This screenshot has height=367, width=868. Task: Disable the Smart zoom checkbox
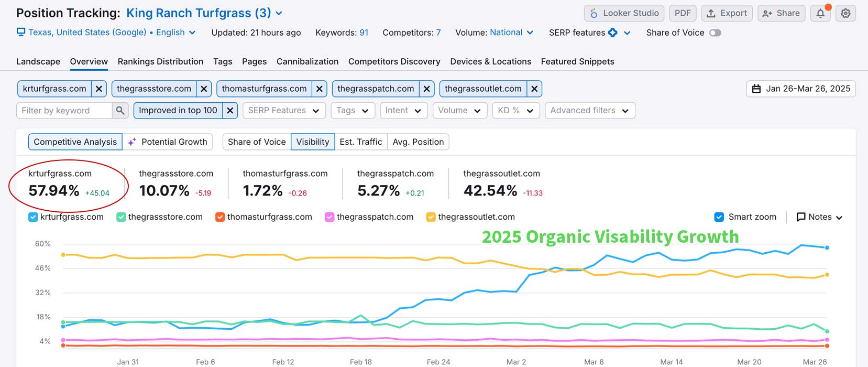[719, 217]
